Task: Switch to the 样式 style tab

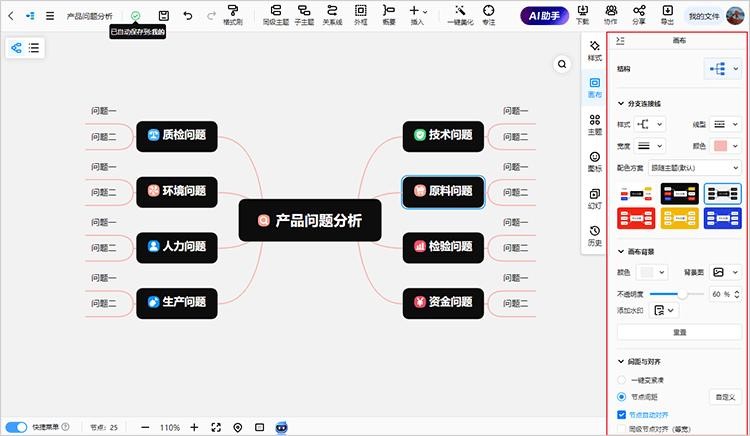Action: pos(595,51)
